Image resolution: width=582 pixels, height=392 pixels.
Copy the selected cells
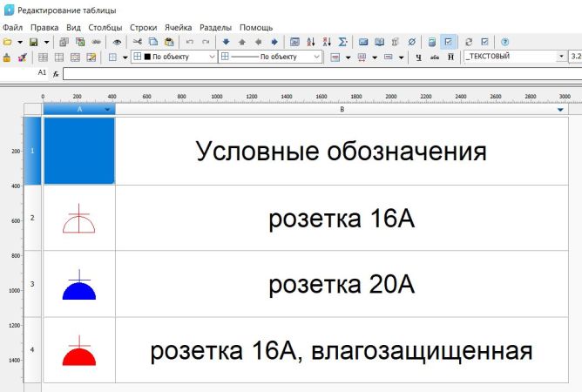tap(153, 42)
